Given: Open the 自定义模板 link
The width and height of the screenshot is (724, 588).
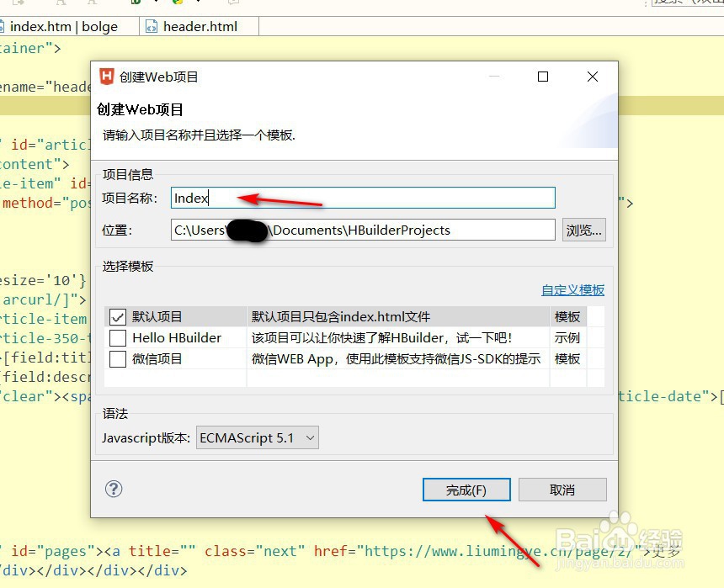Looking at the screenshot, I should (572, 289).
